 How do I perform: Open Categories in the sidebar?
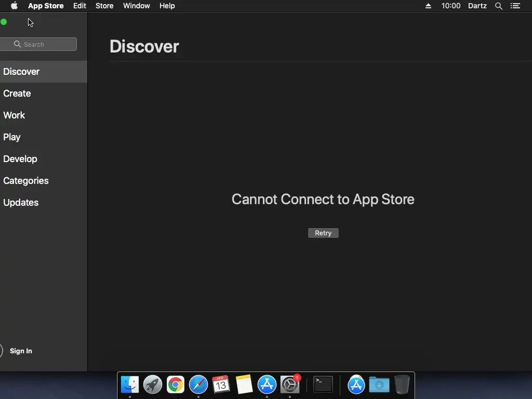(x=44, y=180)
